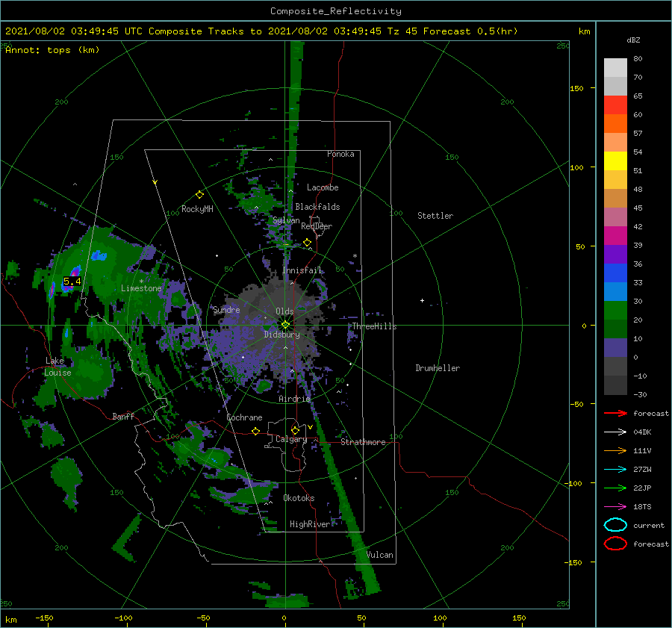Click yellow diamond radar site at Didsbury

(285, 325)
